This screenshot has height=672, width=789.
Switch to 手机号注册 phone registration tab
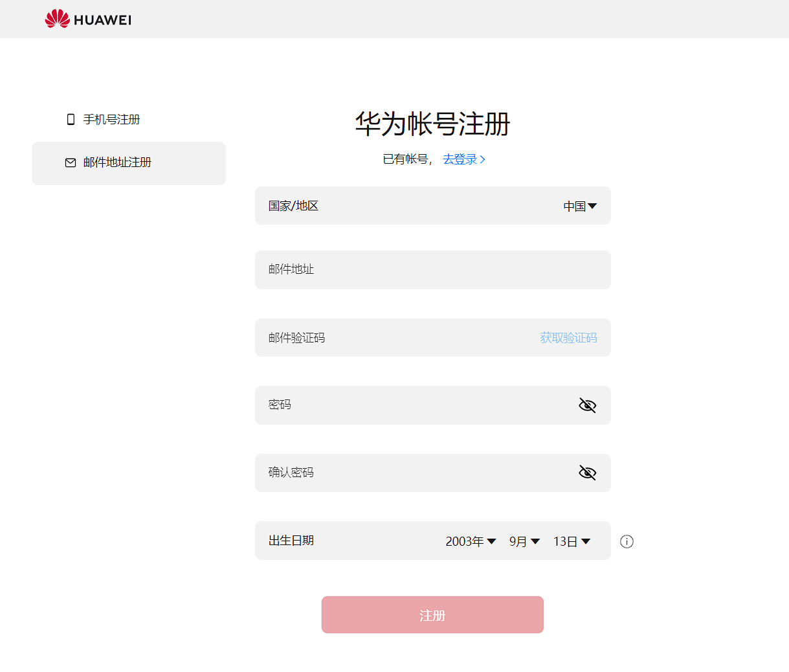click(129, 120)
